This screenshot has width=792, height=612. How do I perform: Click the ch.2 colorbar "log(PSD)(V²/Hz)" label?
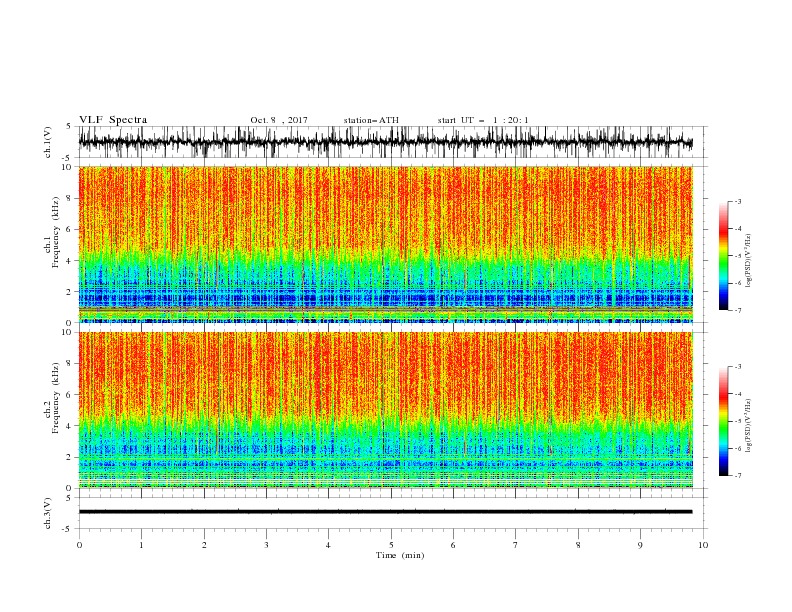click(x=748, y=425)
